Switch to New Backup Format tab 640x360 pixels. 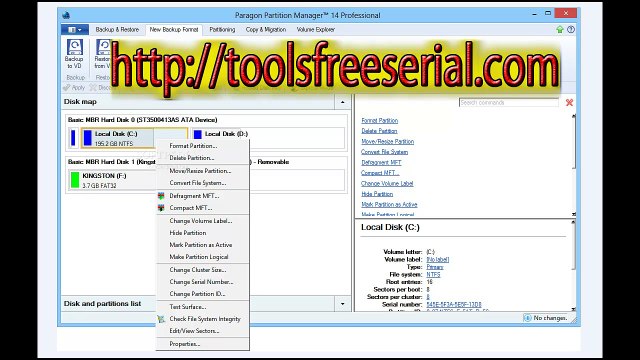(x=174, y=29)
